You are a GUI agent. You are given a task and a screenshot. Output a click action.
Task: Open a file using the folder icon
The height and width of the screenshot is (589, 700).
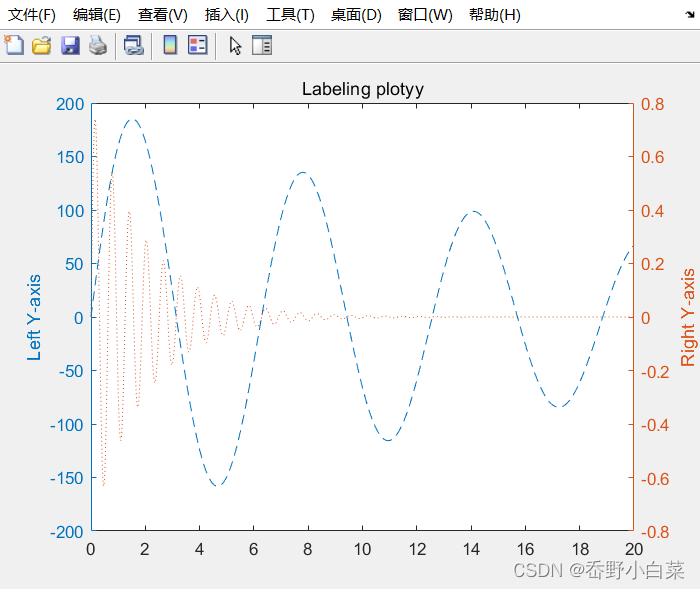pos(42,46)
